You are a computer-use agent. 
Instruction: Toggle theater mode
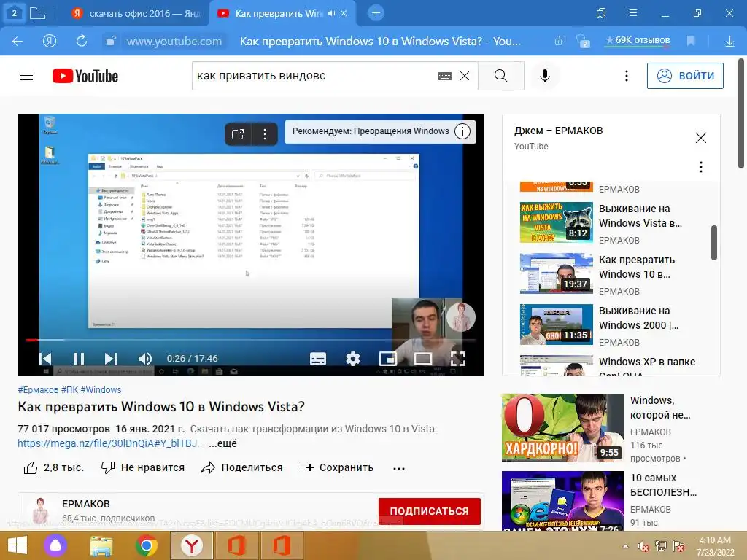tap(423, 359)
